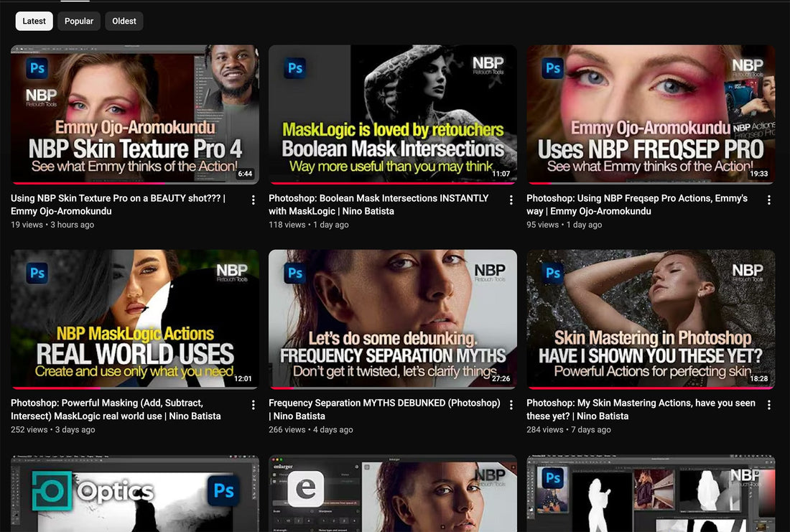This screenshot has height=532, width=790.
Task: Click the 18:28 duration badge
Action: [x=759, y=379]
